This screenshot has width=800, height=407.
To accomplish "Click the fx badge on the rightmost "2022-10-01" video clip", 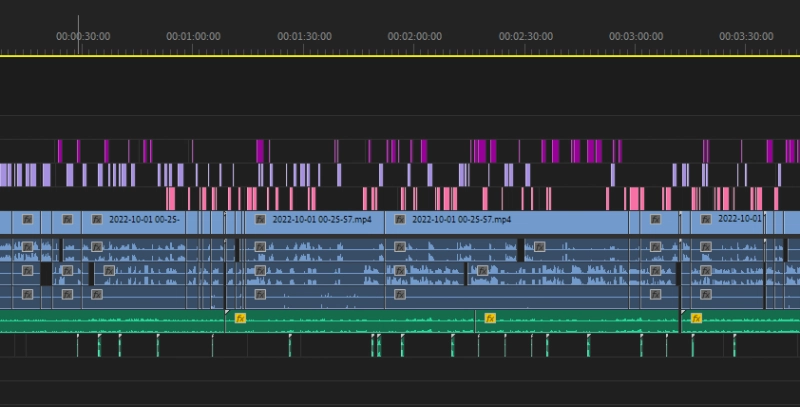I will pos(706,219).
